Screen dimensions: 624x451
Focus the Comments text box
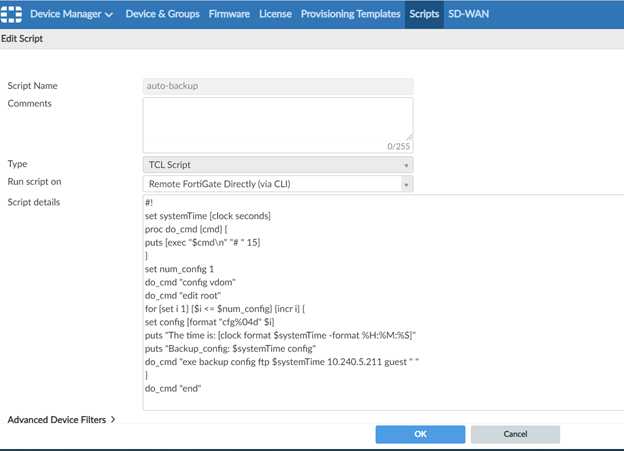(278, 118)
